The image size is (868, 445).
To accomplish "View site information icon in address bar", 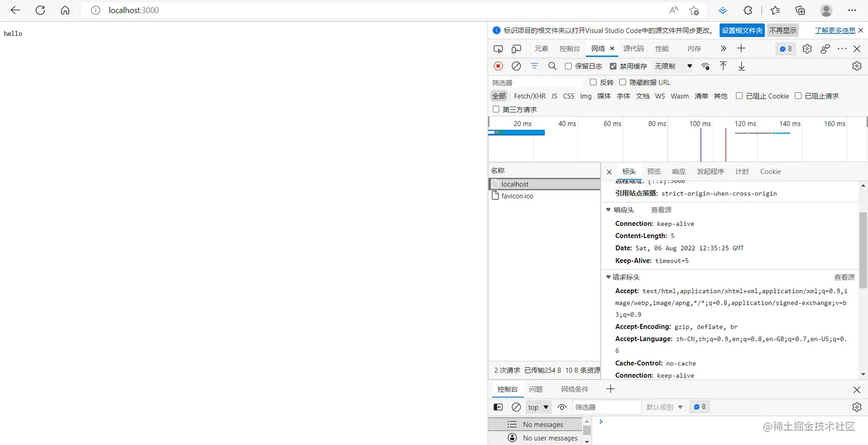I will pos(96,10).
